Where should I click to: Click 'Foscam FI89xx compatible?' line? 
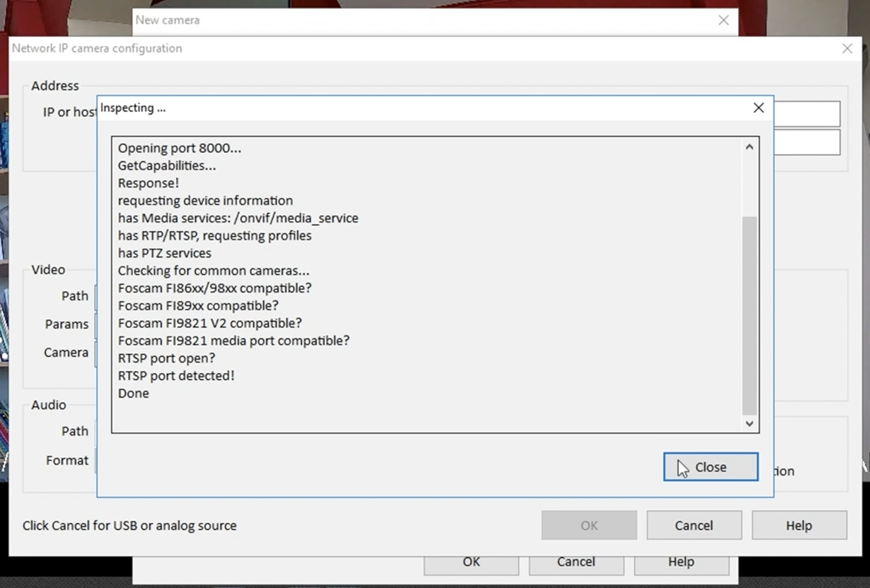coord(198,306)
